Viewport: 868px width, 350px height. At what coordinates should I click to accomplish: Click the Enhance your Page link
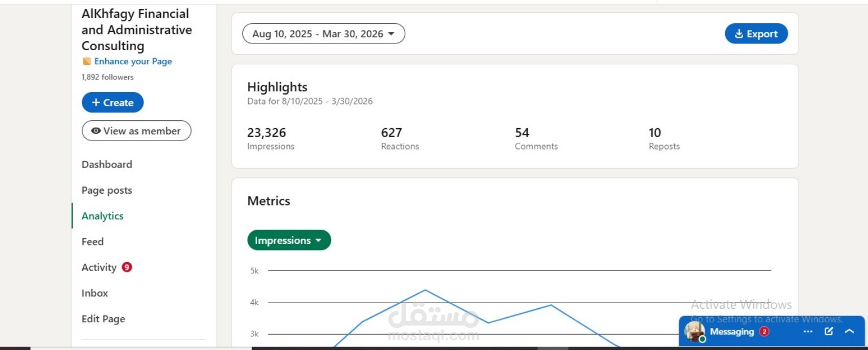click(x=133, y=61)
